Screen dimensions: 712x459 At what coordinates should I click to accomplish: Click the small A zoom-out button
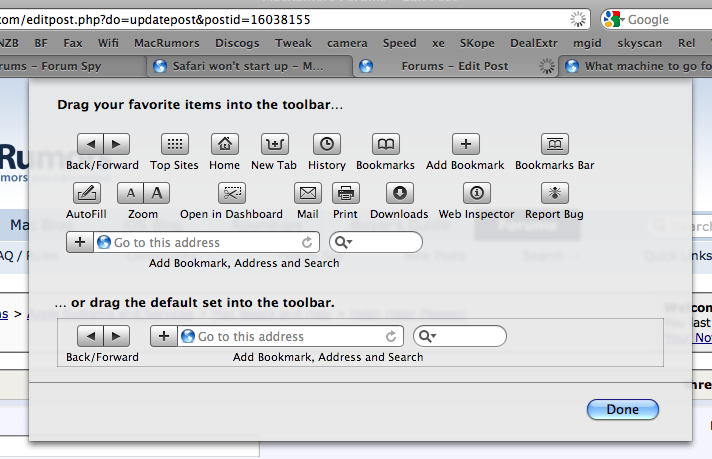[x=130, y=193]
